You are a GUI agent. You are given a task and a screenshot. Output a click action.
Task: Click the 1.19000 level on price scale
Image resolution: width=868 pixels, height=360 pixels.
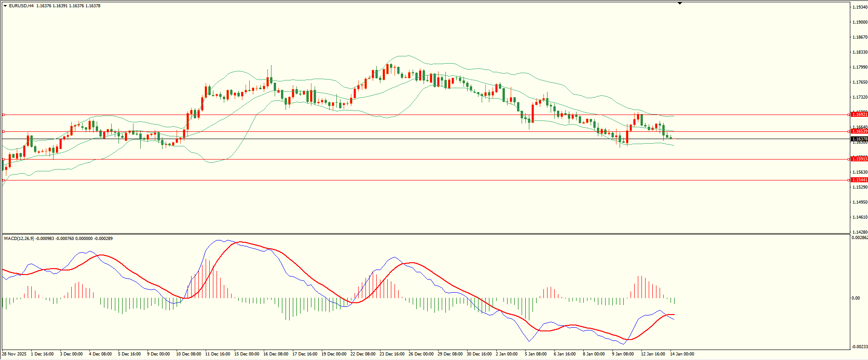[859, 22]
